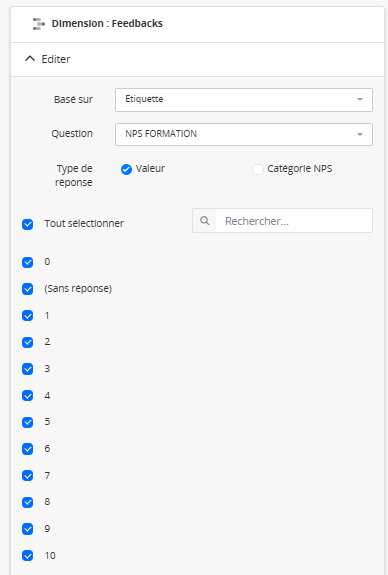Click the dropdown arrow of Etiquette field
388x575 pixels.
[360, 99]
